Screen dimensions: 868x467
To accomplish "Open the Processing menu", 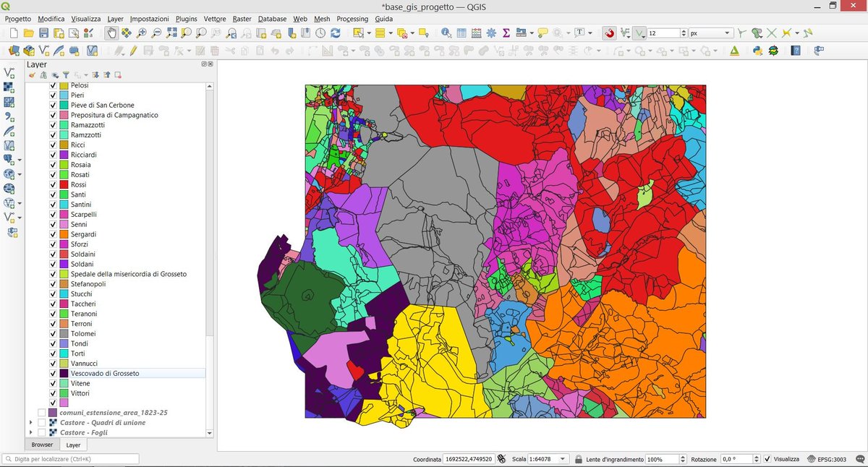I will click(x=352, y=18).
